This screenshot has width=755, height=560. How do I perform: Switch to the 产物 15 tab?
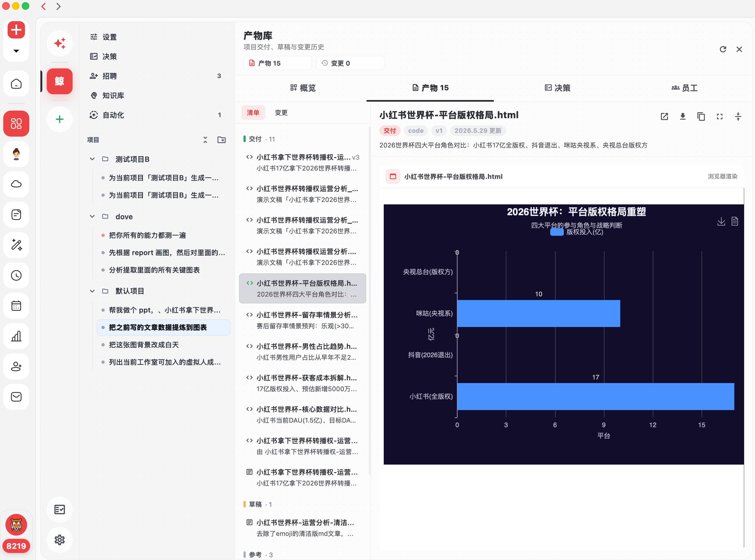430,88
